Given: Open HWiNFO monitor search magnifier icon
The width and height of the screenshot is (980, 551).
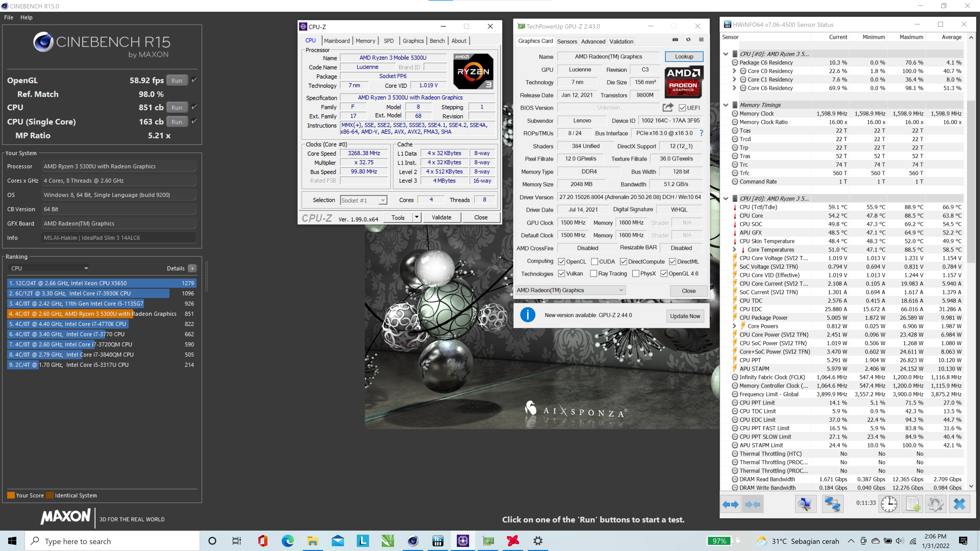Looking at the screenshot, I should click(805, 504).
